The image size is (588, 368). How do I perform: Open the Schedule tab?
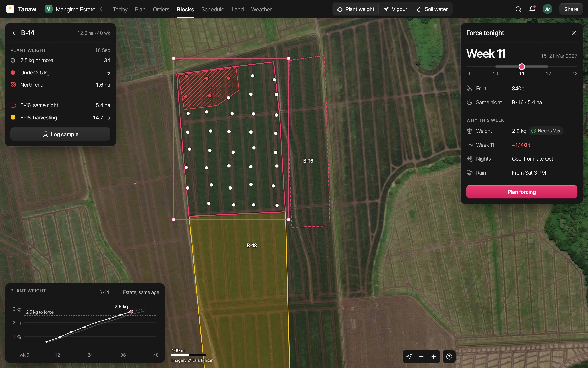pos(213,9)
